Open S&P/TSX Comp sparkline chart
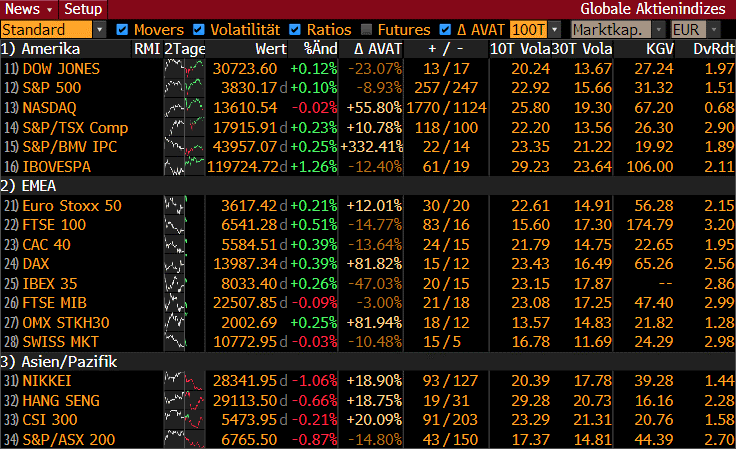 184,127
